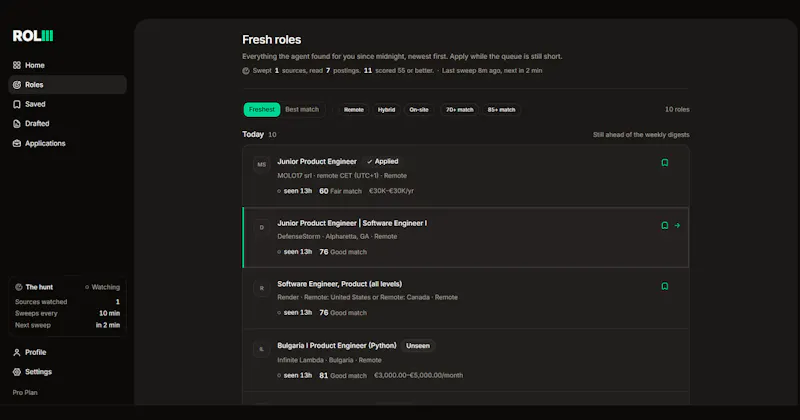Click the Applied badge
Viewport: 800px width, 420px height.
[383, 161]
